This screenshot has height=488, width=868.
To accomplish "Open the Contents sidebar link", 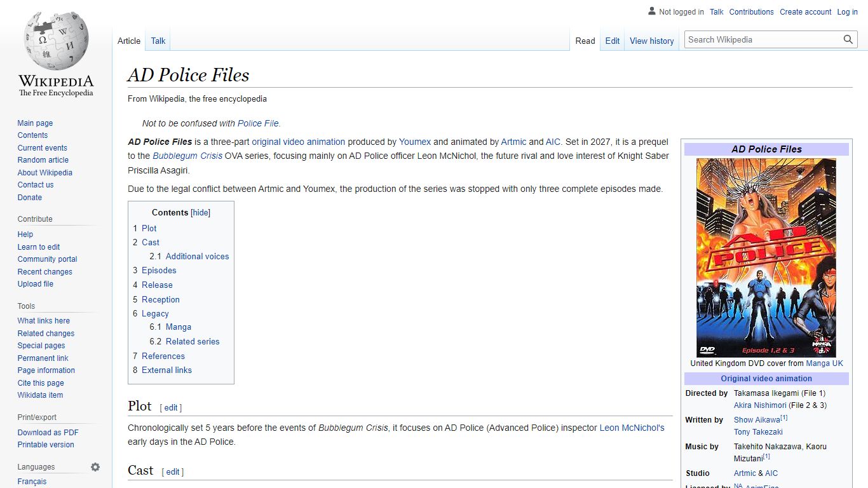I will tap(32, 135).
